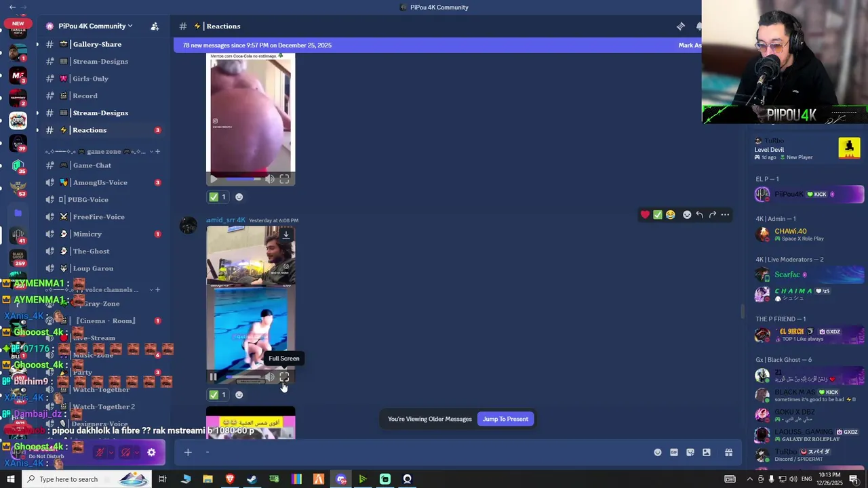Open the More options ellipsis on message
868x488 pixels.
725,215
